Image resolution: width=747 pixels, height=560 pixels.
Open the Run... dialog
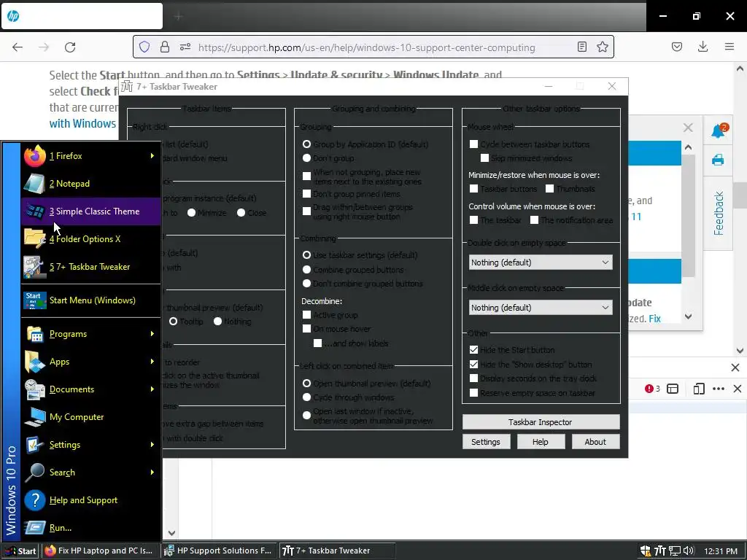[x=90, y=528]
